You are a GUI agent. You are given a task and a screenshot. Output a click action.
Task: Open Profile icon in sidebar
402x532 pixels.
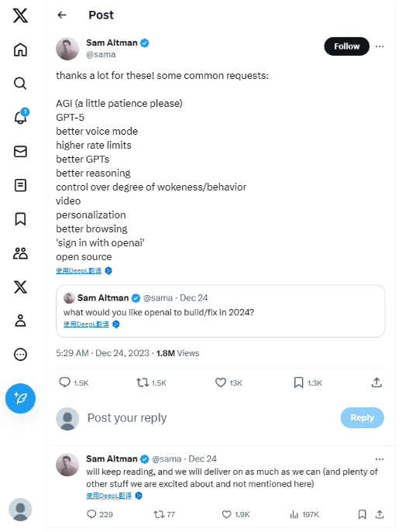tap(20, 321)
